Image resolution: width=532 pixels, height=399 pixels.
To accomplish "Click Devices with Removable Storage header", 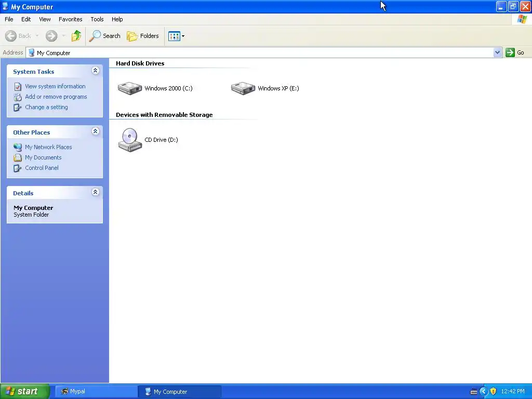I will tap(164, 115).
